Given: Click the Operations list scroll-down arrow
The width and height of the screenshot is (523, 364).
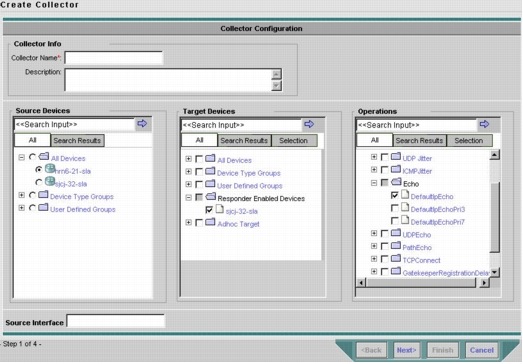Looking at the screenshot, I should click(495, 272).
